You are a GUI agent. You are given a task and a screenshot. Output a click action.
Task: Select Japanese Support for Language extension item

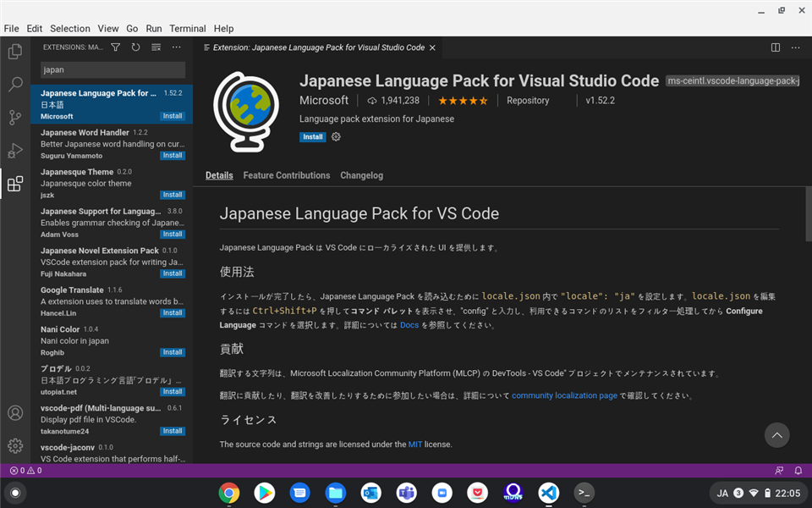click(x=112, y=223)
